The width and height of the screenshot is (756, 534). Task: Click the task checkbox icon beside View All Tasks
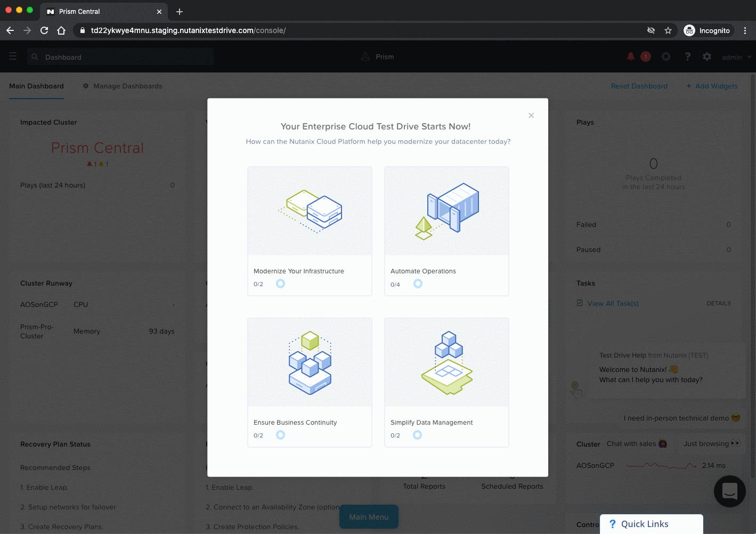(x=580, y=303)
